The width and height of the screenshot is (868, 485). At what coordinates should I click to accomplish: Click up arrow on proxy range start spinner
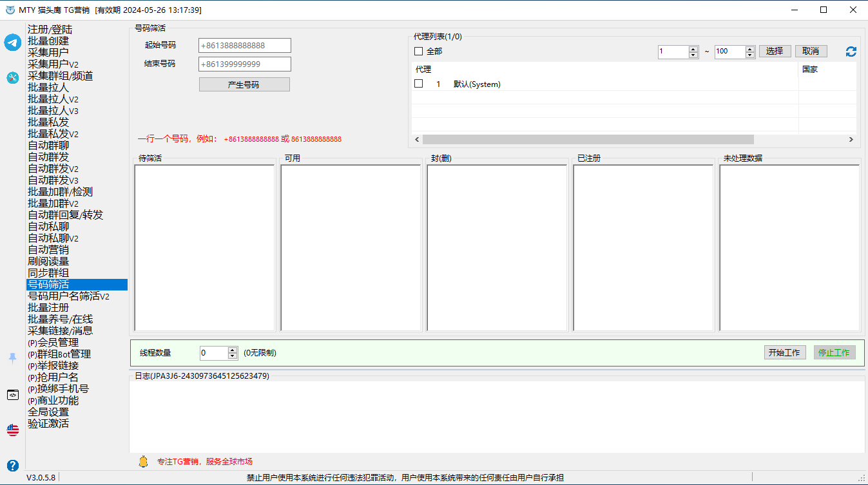693,49
